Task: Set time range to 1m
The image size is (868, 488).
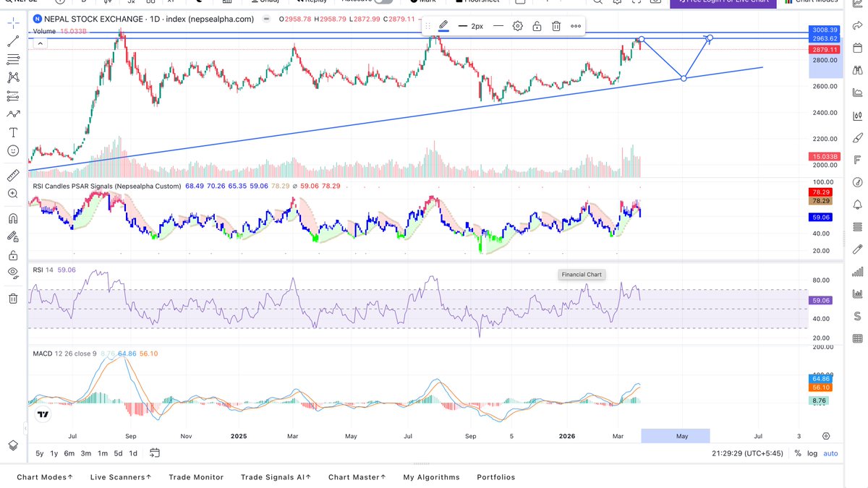Action: (103, 453)
